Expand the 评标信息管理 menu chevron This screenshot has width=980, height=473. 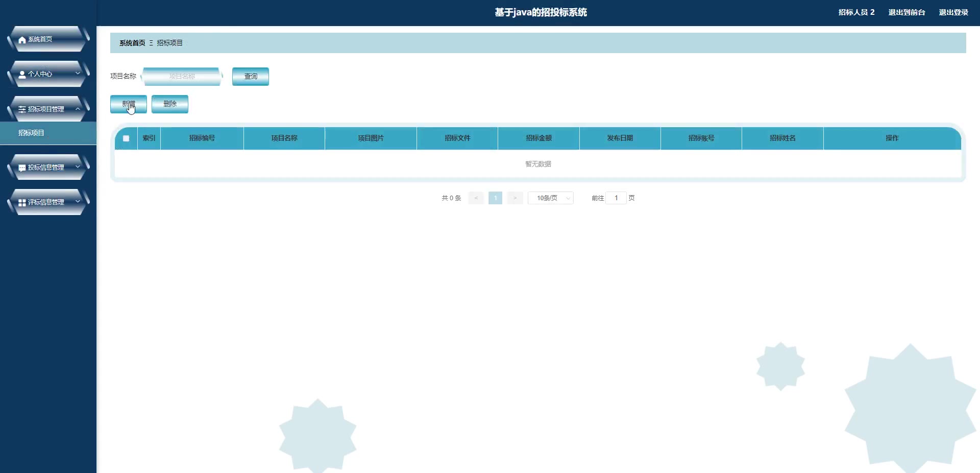(x=78, y=202)
